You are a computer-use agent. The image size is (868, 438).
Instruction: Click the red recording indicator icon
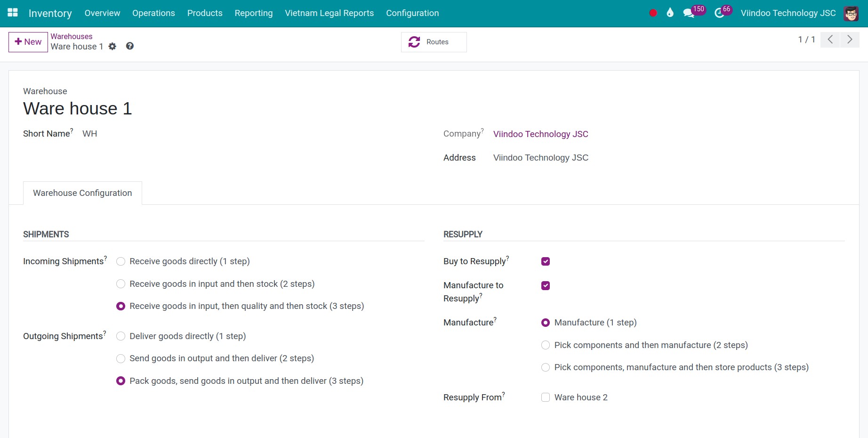[653, 13]
